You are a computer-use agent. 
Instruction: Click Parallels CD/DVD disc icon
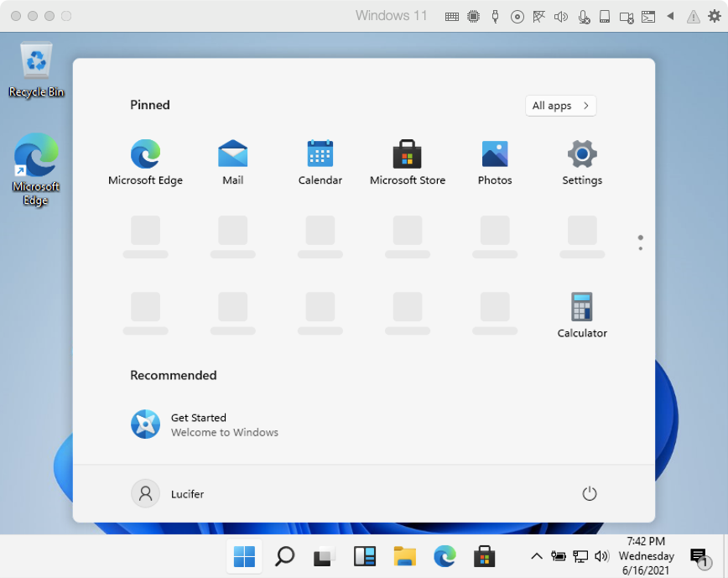pos(517,17)
